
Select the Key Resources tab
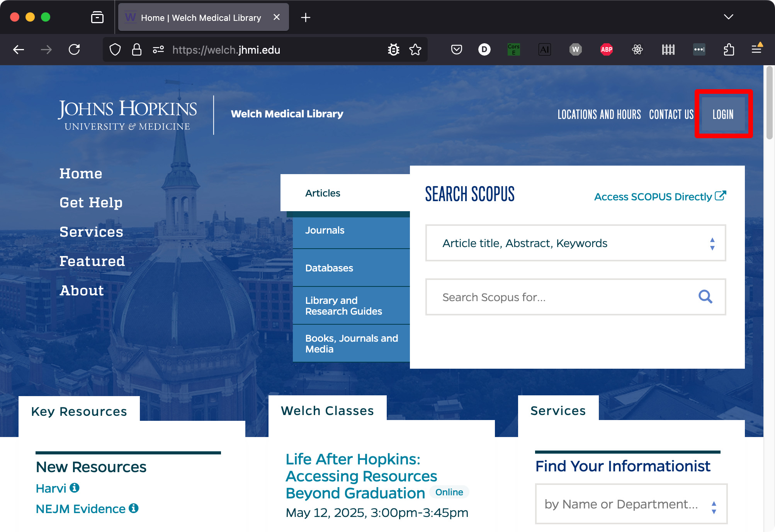[79, 411]
